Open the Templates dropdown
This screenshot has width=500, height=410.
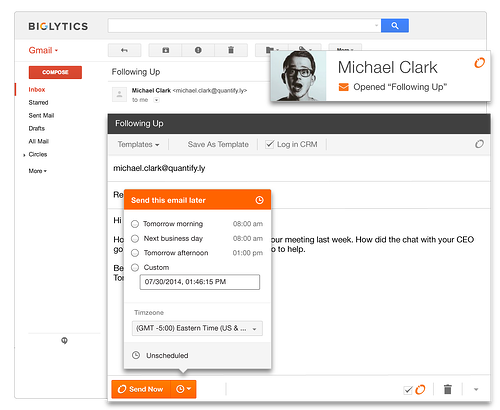[x=138, y=144]
